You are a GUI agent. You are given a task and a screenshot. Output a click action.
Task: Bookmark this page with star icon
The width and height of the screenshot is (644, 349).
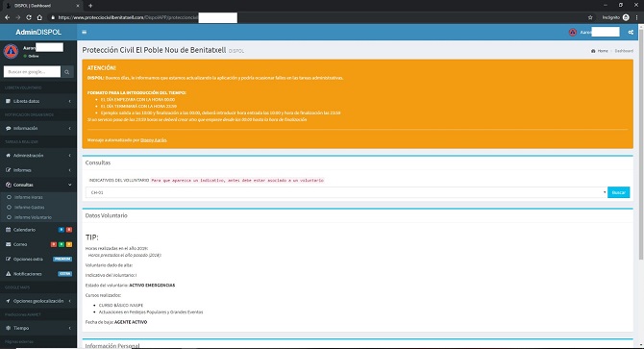pyautogui.click(x=590, y=17)
